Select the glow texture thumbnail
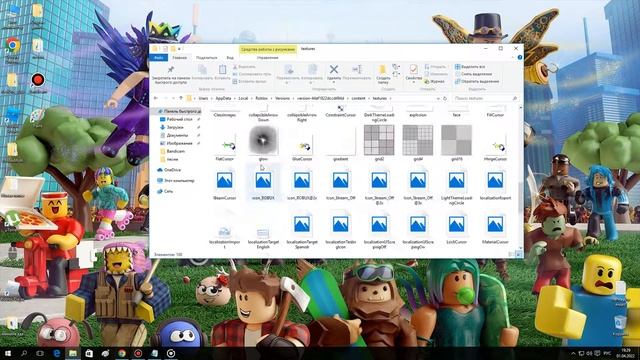 pos(263,140)
